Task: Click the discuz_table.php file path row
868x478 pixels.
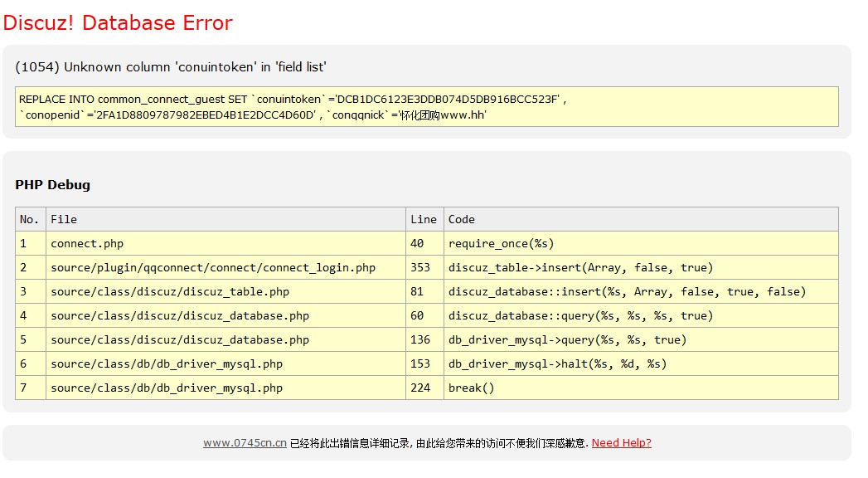Action: pyautogui.click(x=426, y=291)
